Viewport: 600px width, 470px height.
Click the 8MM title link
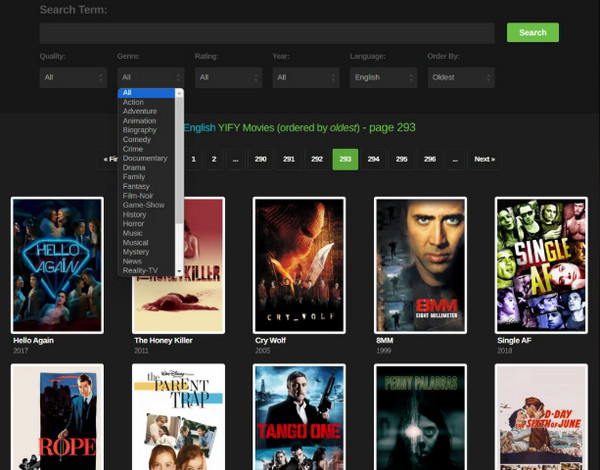click(385, 341)
